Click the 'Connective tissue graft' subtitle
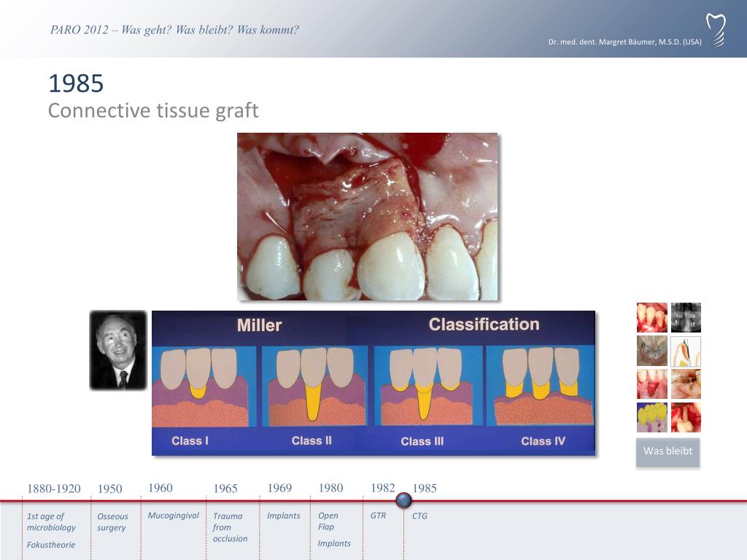Viewport: 747px width, 560px height. click(153, 111)
